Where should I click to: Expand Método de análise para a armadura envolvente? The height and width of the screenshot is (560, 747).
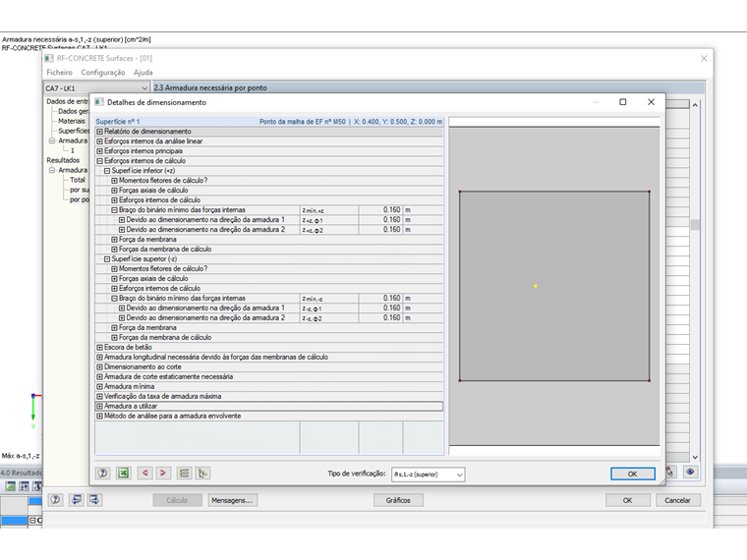99,417
